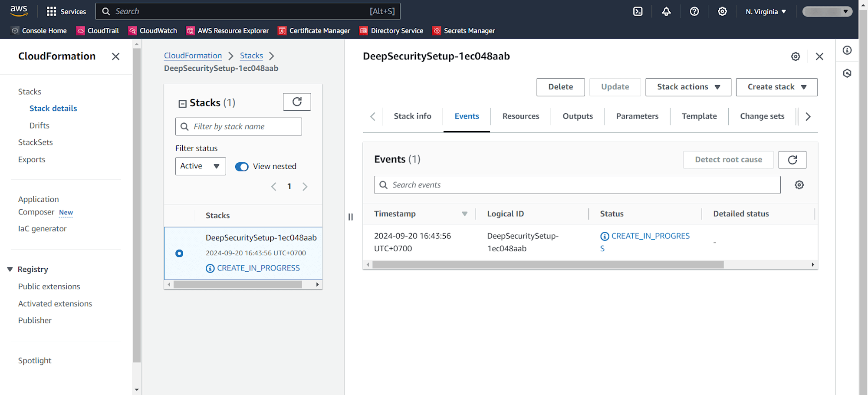Focus the Filter by stack name field

238,127
